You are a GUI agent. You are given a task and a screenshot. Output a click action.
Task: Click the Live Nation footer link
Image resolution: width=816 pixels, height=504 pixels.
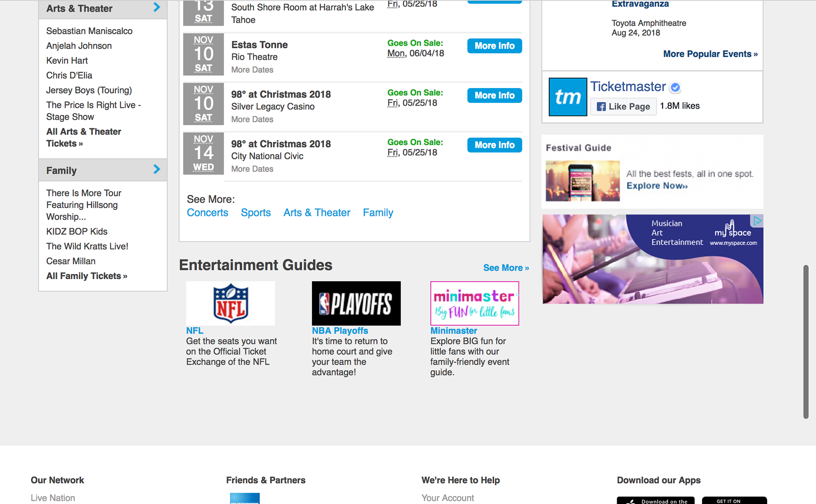pos(53,498)
